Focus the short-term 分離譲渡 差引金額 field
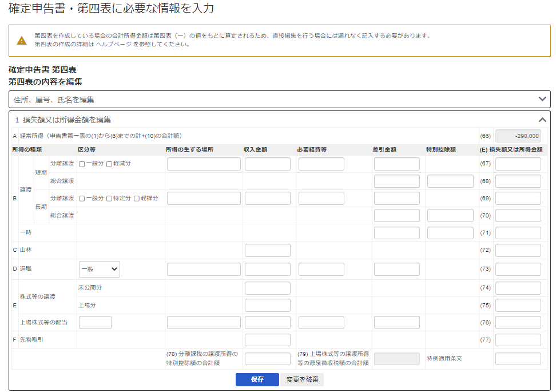Screen dimensions: 556x392 [x=397, y=164]
